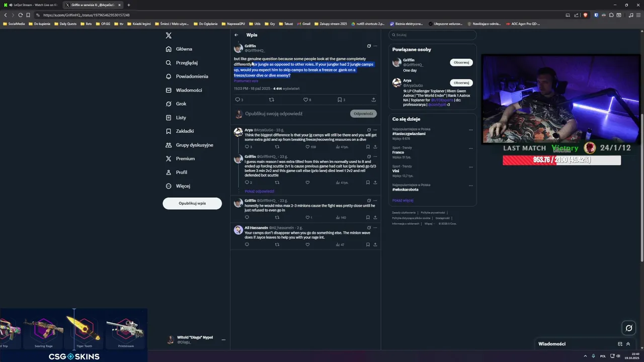Open Powiadomienia notifications

pyautogui.click(x=187, y=76)
